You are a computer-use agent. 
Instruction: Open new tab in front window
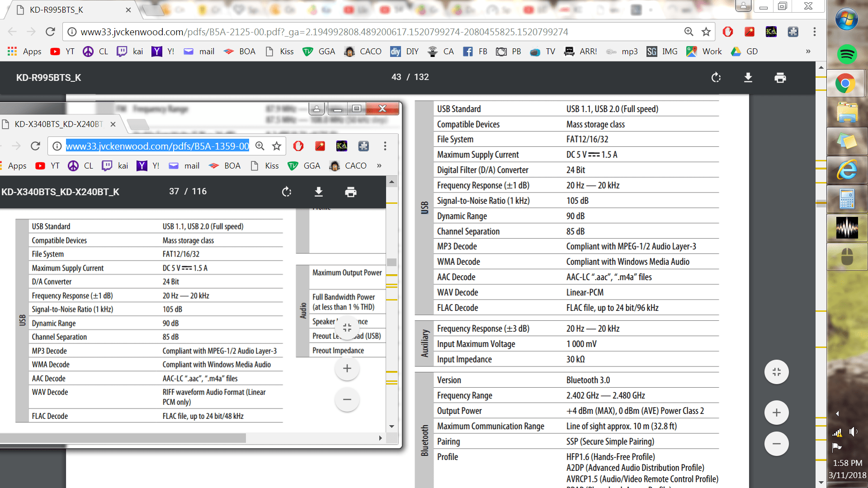138,124
